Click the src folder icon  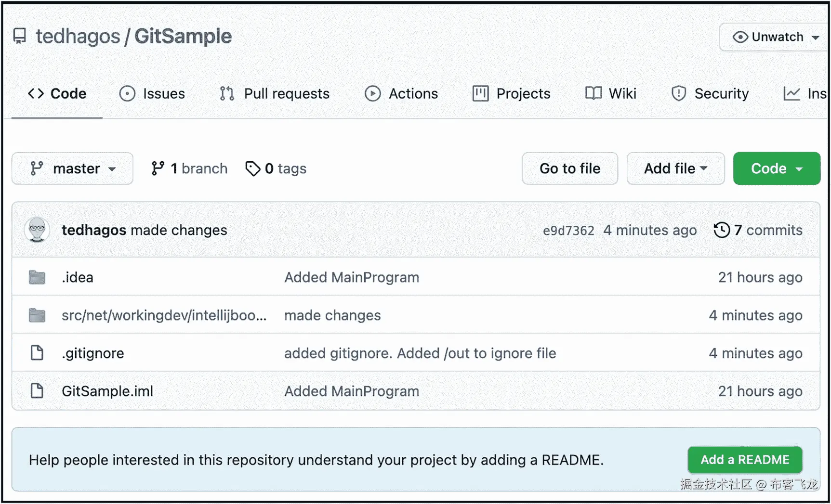pos(37,315)
